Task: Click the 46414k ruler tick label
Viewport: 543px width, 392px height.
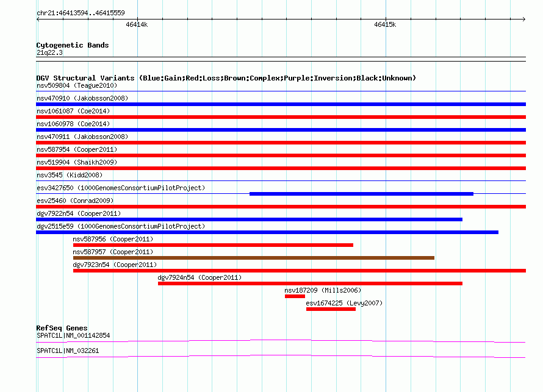Action: pos(137,24)
